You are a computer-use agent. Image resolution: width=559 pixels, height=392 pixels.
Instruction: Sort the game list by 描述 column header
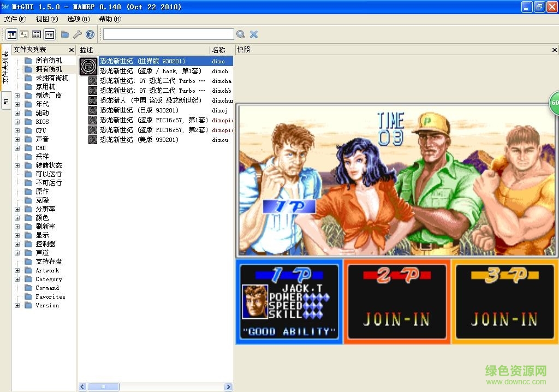coord(143,50)
